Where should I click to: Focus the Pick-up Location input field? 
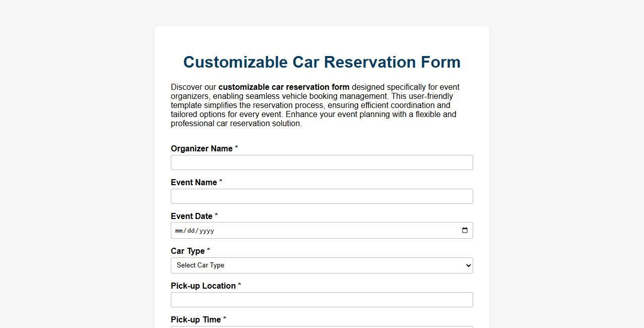(321, 299)
